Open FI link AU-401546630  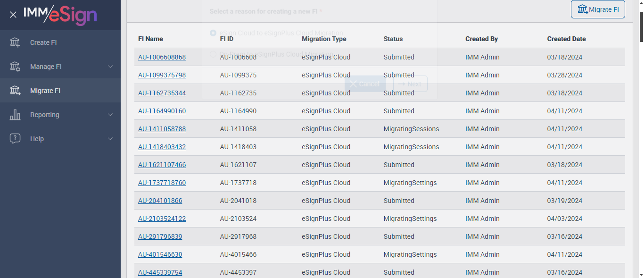160,254
